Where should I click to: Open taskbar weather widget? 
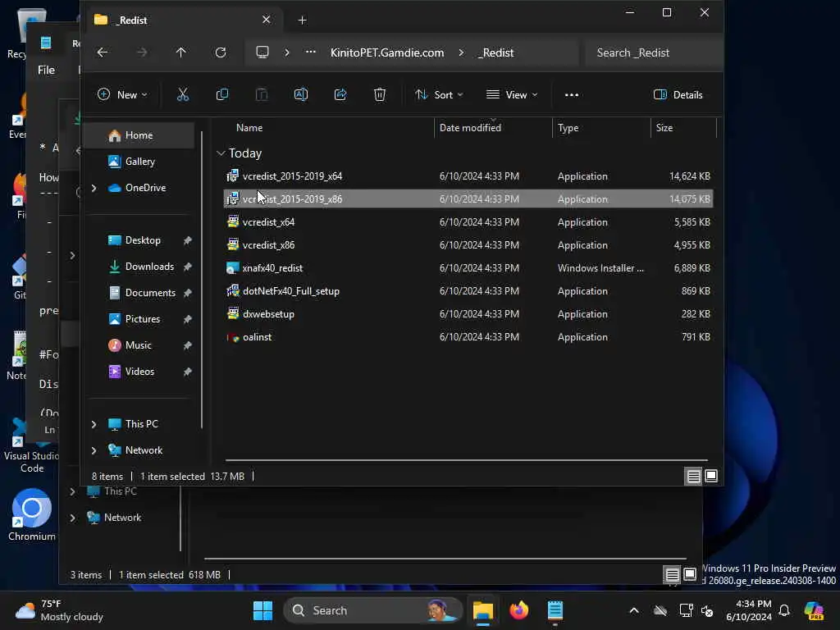pos(59,610)
